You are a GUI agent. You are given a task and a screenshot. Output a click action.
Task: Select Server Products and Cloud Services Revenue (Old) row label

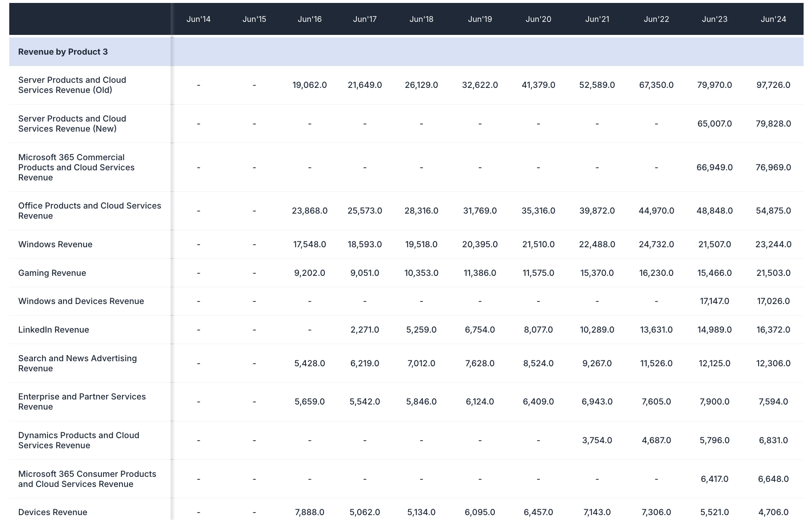[72, 85]
